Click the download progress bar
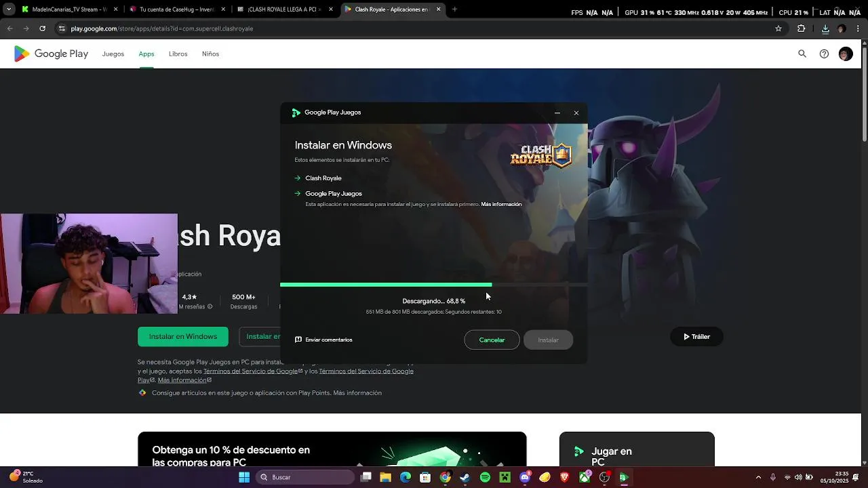This screenshot has width=868, height=488. pyautogui.click(x=434, y=285)
